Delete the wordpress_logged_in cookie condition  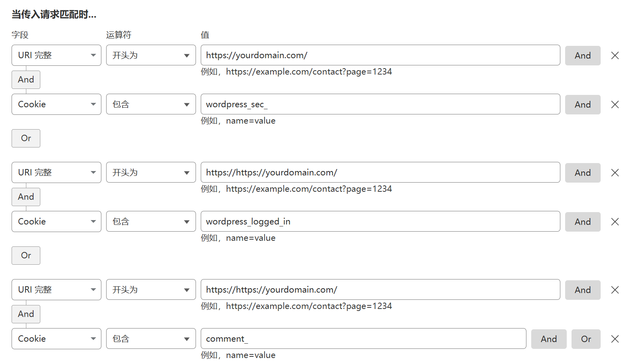(x=614, y=221)
